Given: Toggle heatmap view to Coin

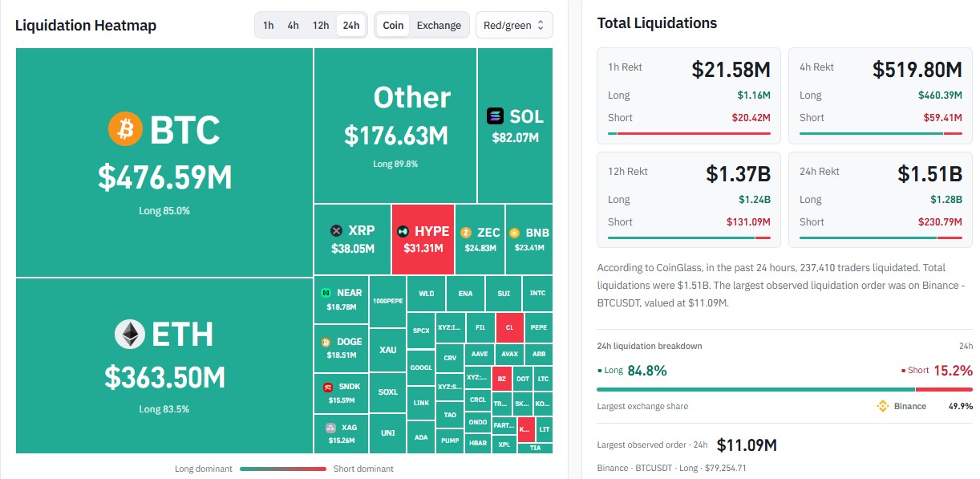Looking at the screenshot, I should pyautogui.click(x=393, y=25).
